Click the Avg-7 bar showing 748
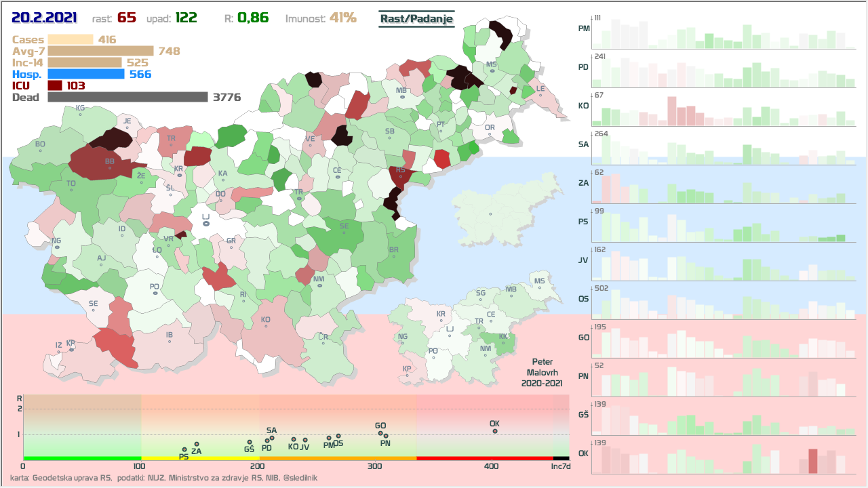 [x=101, y=52]
